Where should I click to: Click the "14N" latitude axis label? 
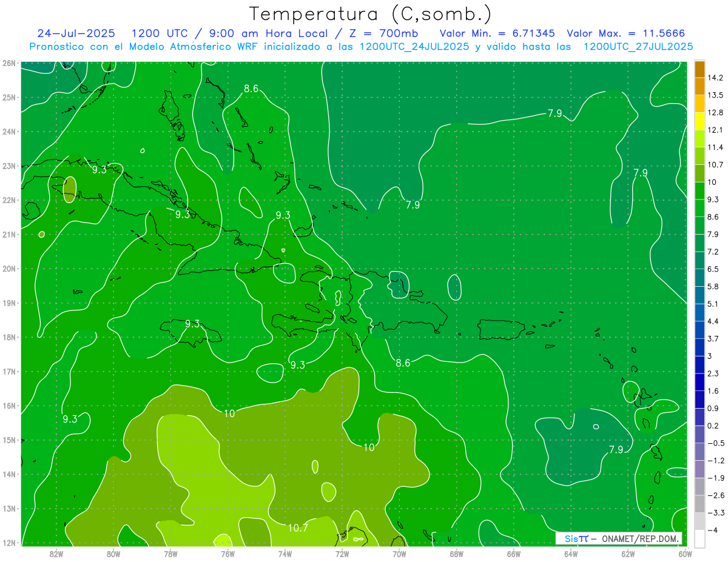(9, 474)
